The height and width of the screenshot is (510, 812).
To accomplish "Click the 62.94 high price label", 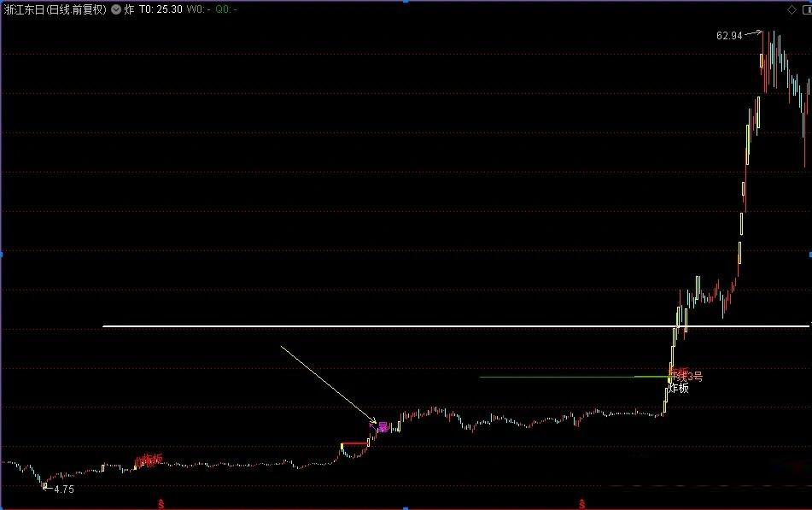I will point(729,36).
